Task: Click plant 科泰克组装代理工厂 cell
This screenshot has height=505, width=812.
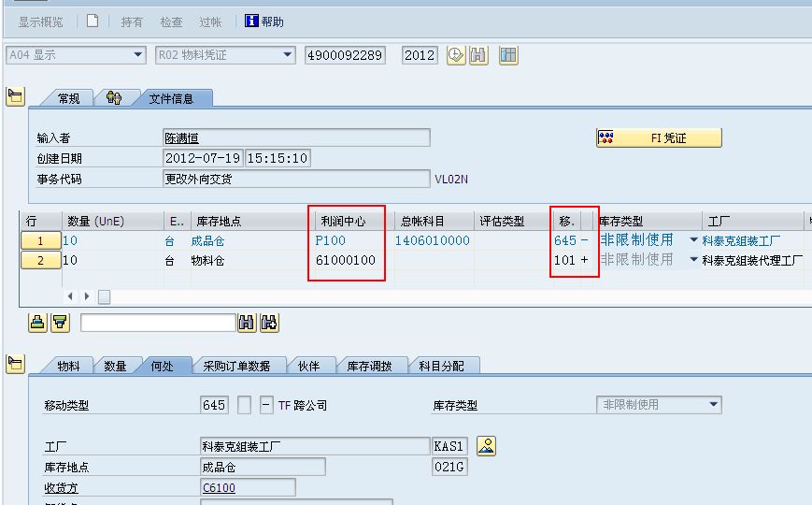Action: [752, 261]
